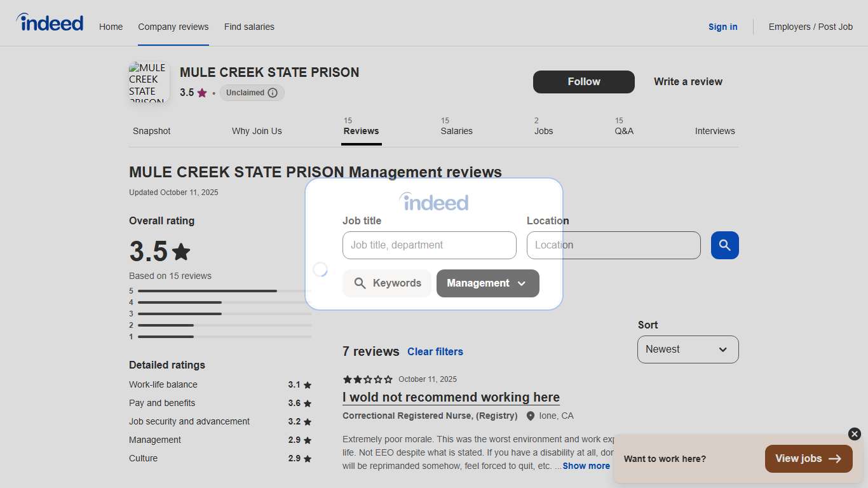Click the Clear filters link
The height and width of the screenshot is (488, 868).
pyautogui.click(x=435, y=351)
